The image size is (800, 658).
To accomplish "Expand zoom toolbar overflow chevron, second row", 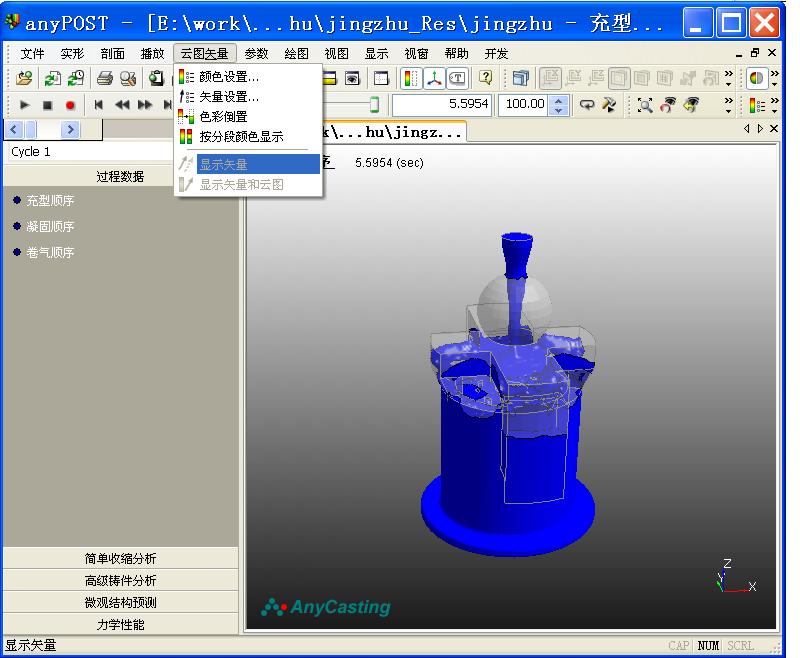I will pyautogui.click(x=729, y=105).
